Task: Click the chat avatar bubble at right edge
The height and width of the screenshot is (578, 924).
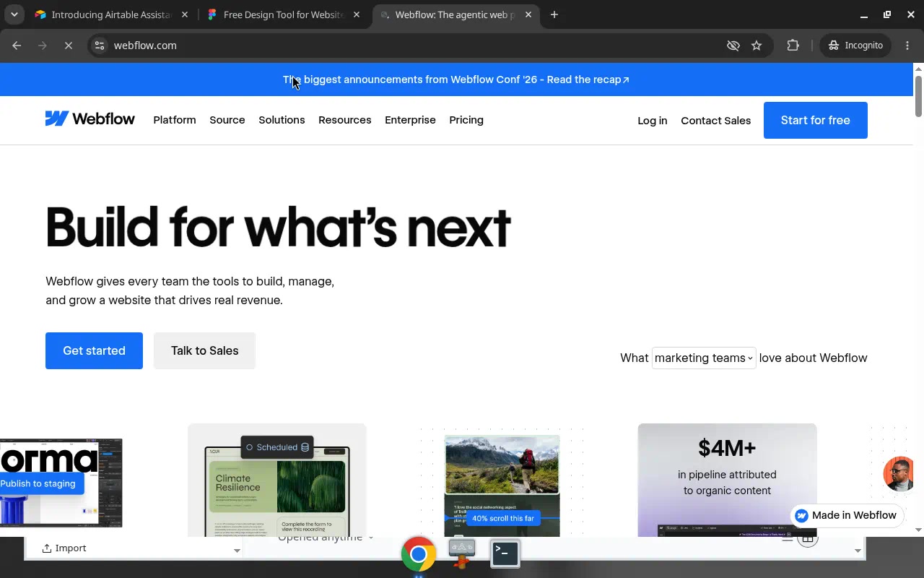Action: pos(898,474)
